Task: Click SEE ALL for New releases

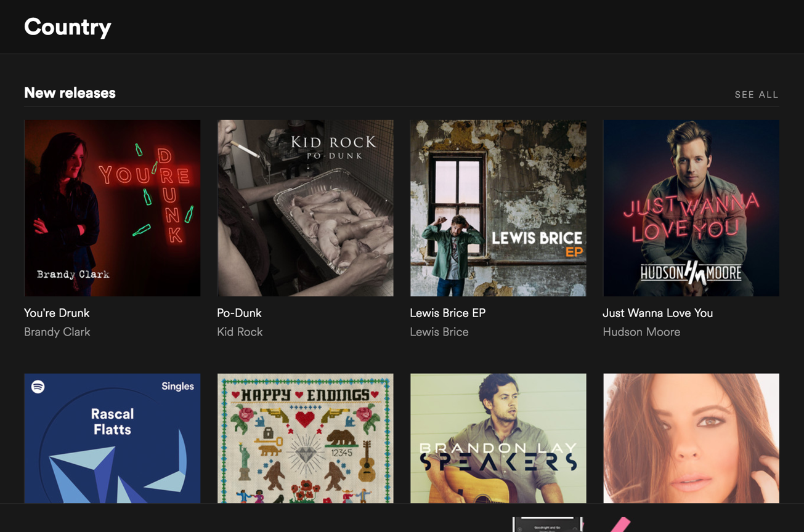Action: coord(757,95)
